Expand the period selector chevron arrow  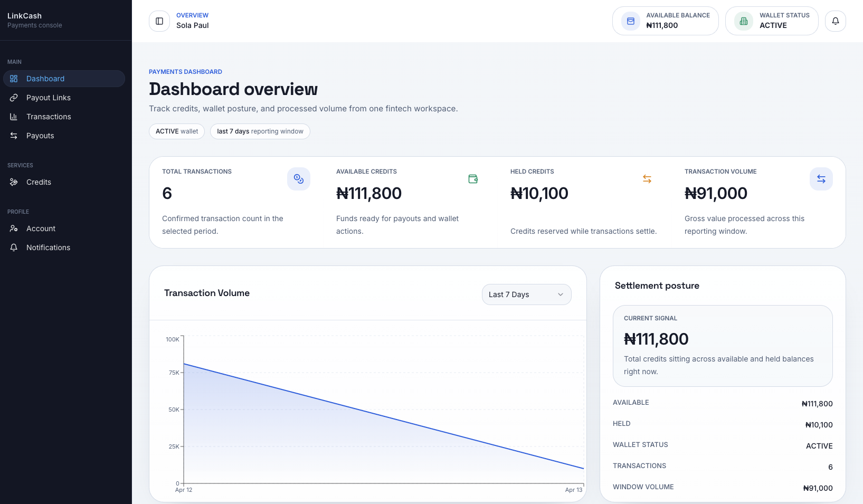tap(561, 294)
